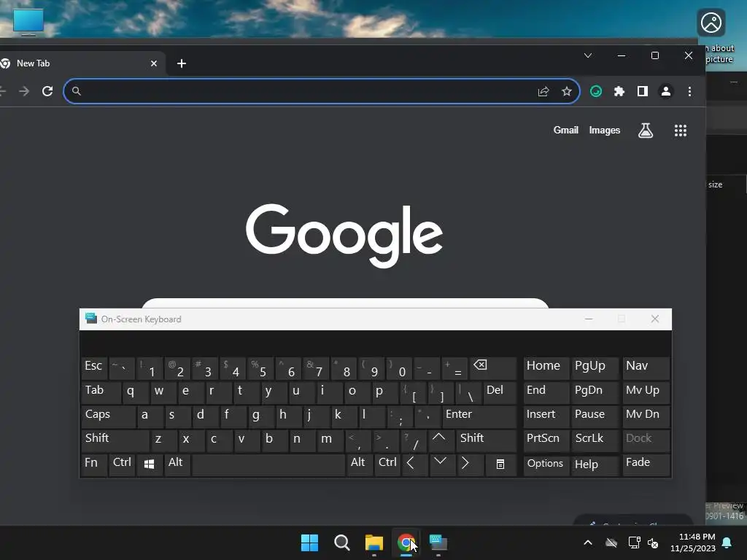Click the letter g key
The image size is (747, 560).
(260, 416)
